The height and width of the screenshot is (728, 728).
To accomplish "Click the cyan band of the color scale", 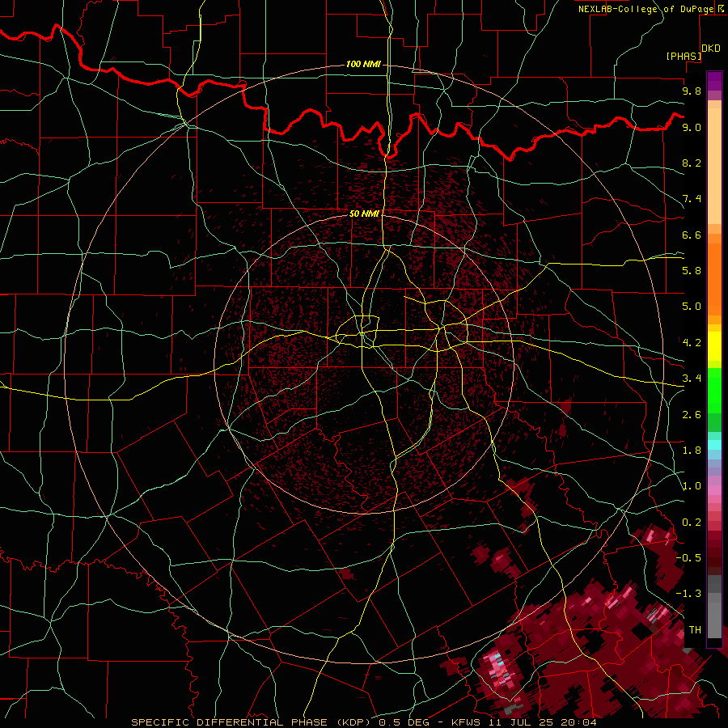I will click(714, 445).
